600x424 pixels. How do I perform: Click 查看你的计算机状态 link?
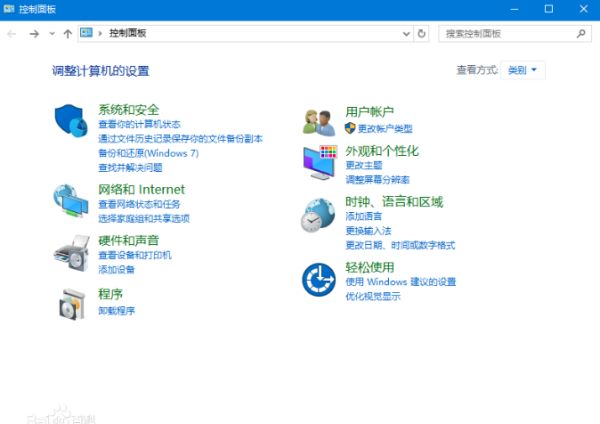point(139,124)
